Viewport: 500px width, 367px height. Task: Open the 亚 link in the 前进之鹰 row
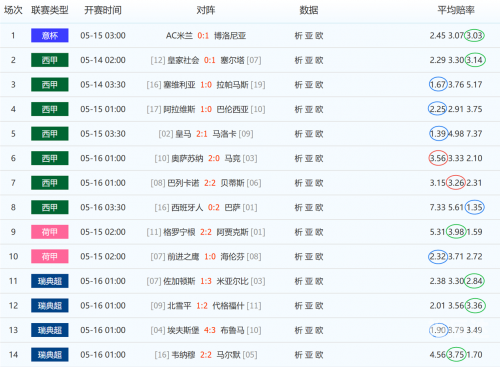click(x=309, y=257)
